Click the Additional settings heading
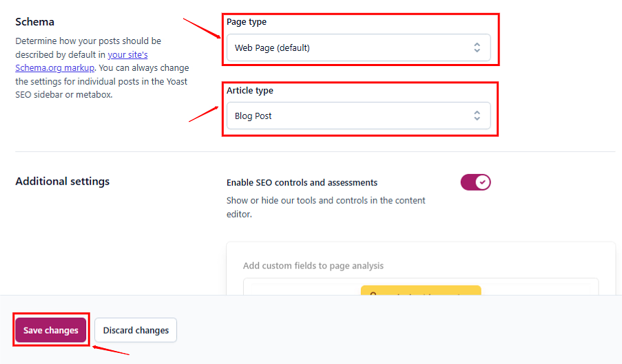 (62, 182)
